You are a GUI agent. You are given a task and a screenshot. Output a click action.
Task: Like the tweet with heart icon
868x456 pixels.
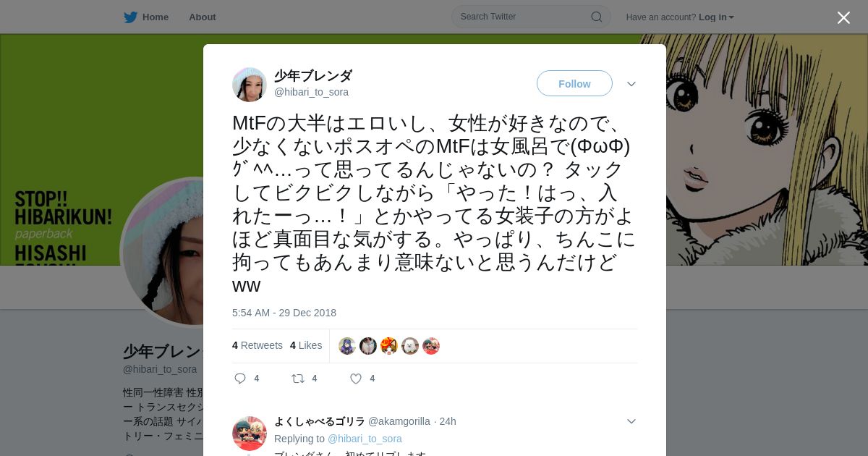356,378
